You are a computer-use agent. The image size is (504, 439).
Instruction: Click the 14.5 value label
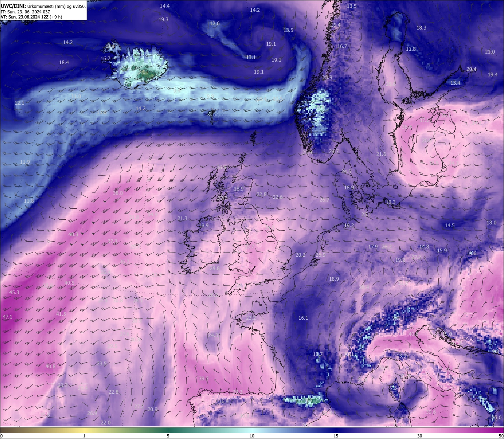450,225
